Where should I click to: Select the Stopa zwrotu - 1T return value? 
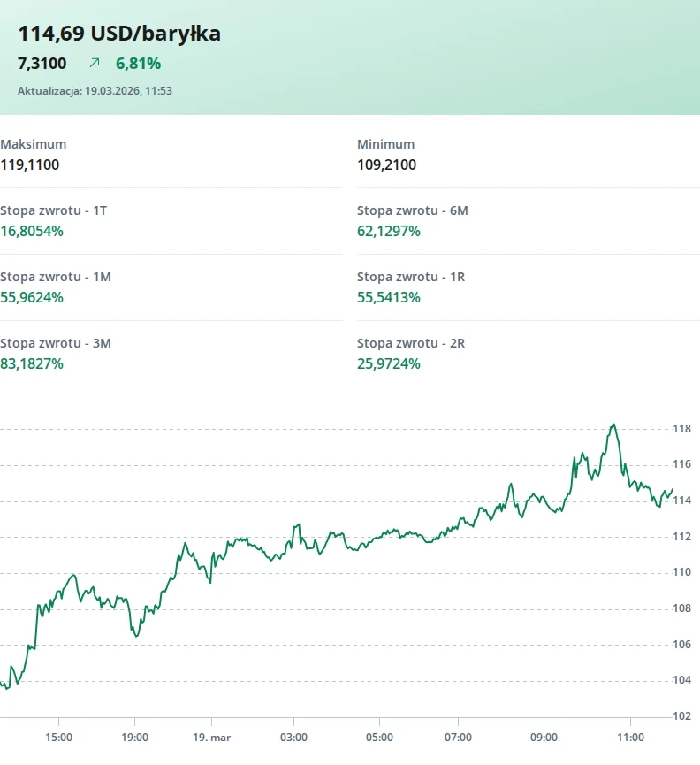point(32,231)
